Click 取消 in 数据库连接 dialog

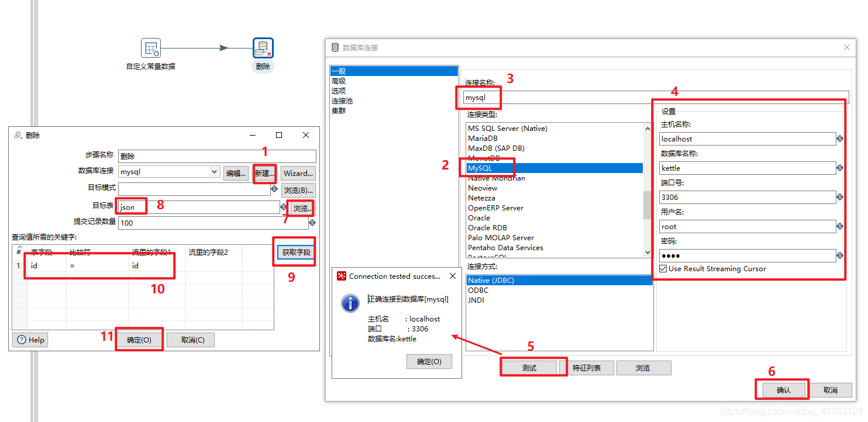(830, 390)
